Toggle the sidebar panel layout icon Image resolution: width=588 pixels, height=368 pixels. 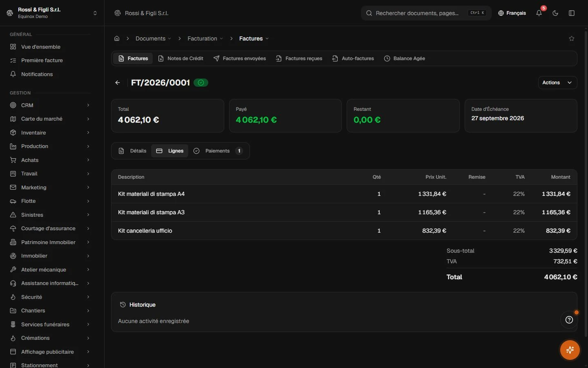point(572,13)
